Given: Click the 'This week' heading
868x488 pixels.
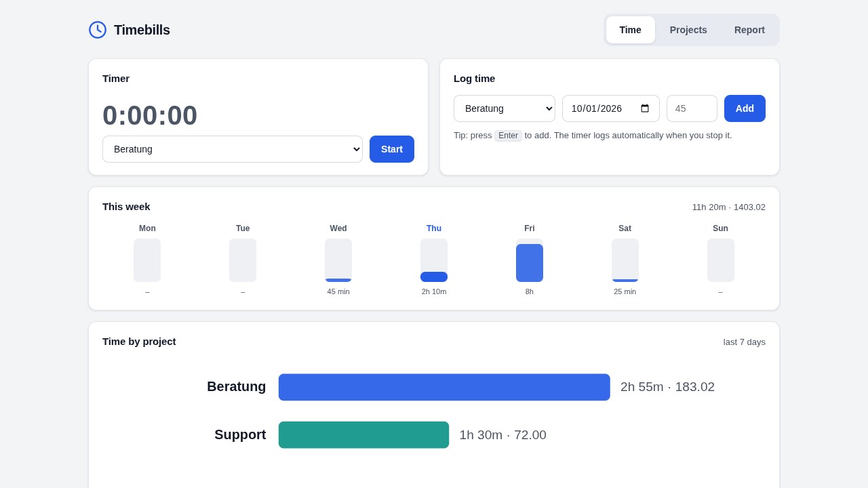Looking at the screenshot, I should 126,207.
